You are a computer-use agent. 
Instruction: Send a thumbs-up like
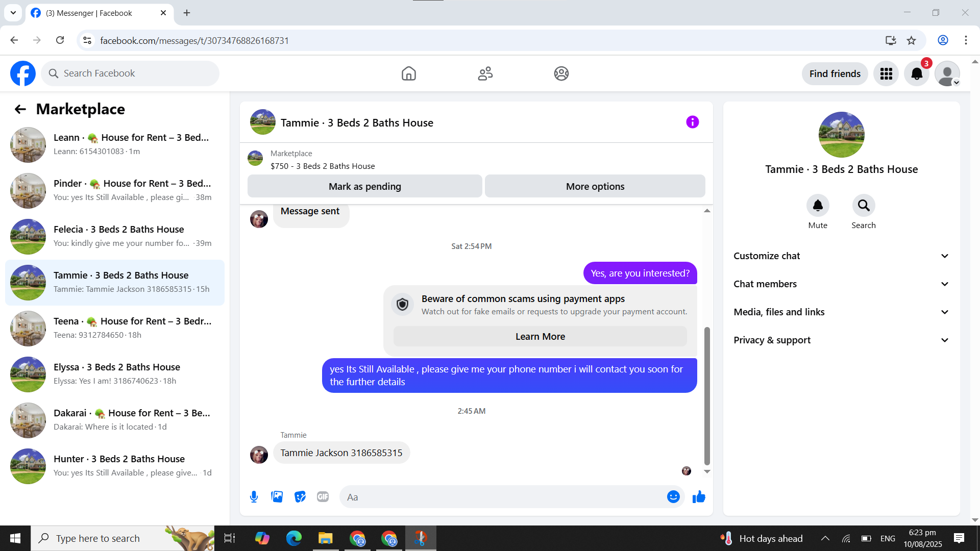699,497
